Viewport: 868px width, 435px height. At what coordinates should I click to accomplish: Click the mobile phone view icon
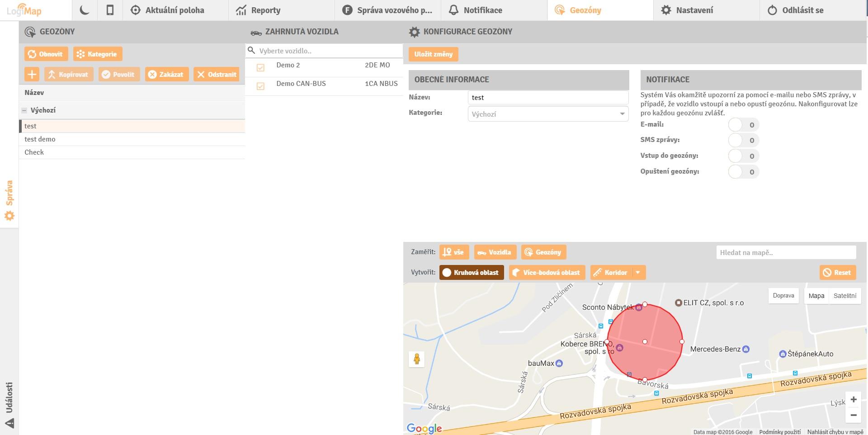110,10
